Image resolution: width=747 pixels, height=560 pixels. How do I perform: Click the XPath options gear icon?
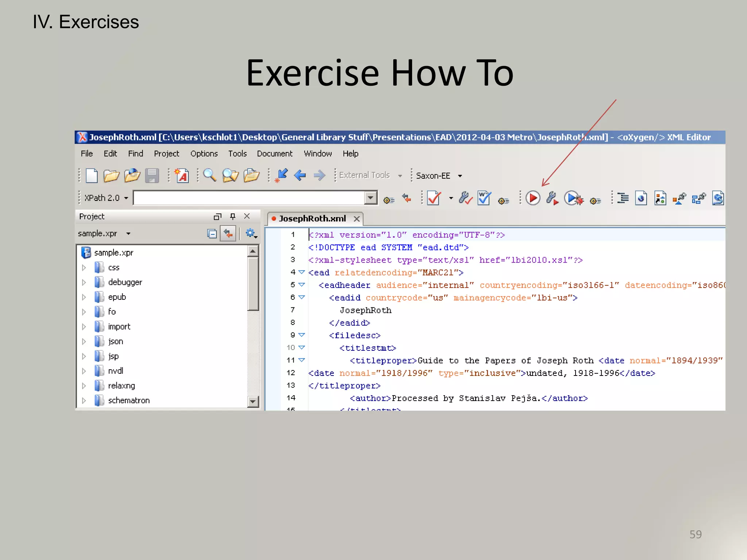pos(389,200)
